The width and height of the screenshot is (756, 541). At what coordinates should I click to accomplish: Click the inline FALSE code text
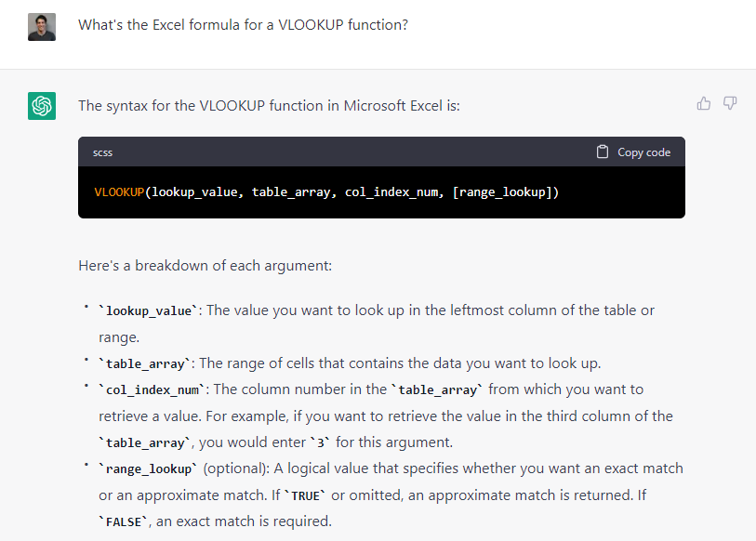click(122, 522)
